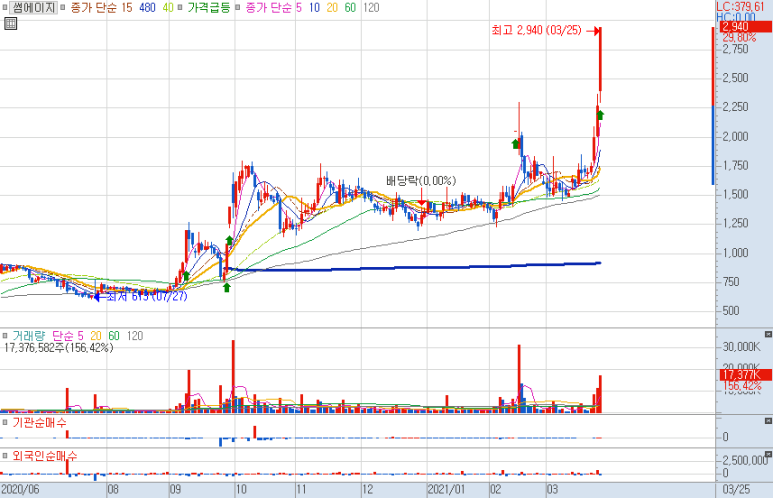The height and width of the screenshot is (498, 773).
Task: Select the 120 period in the price legend
Action: tap(371, 7)
